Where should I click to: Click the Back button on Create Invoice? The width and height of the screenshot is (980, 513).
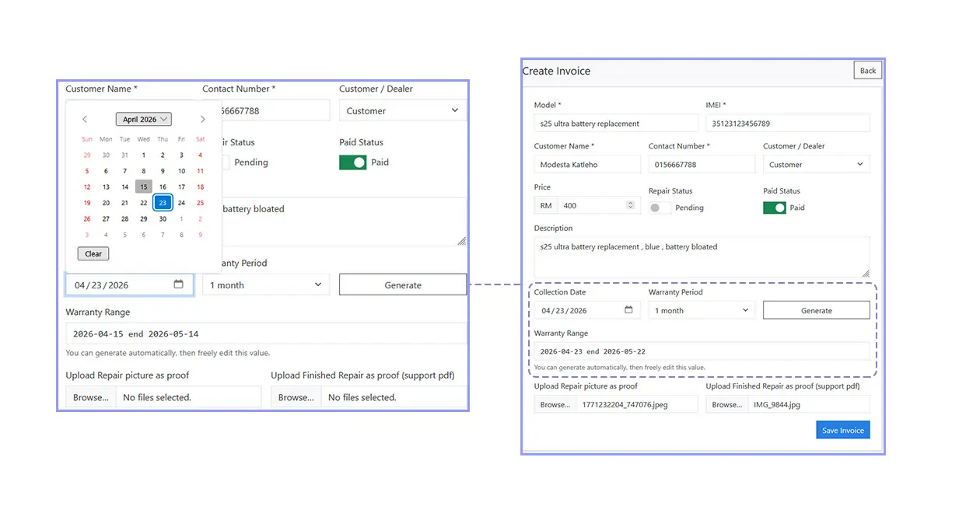click(x=867, y=70)
